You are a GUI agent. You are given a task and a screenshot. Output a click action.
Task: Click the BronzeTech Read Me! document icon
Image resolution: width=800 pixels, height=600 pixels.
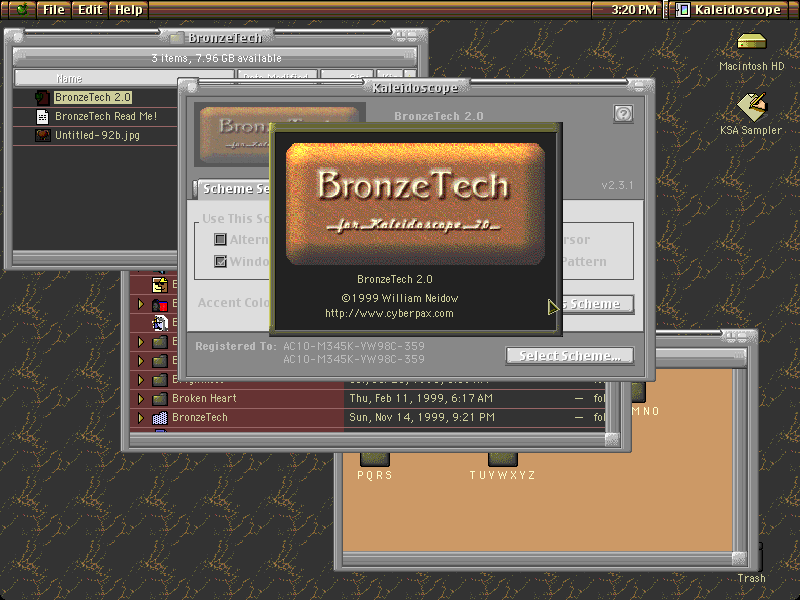pyautogui.click(x=42, y=117)
